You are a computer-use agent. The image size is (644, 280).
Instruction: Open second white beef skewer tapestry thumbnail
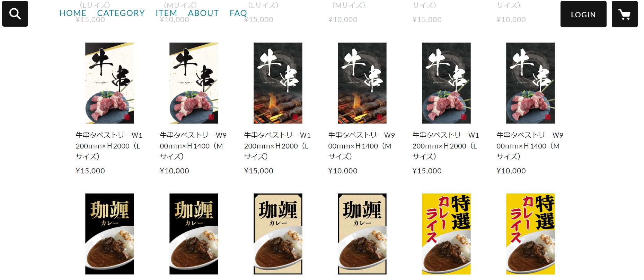click(x=194, y=83)
